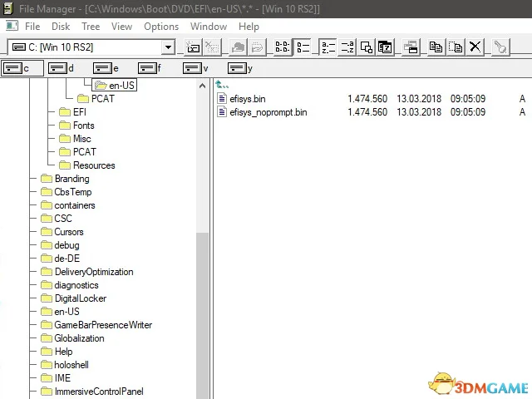Toggle the Sort by Name button
This screenshot has width=532, height=399.
(x=328, y=47)
